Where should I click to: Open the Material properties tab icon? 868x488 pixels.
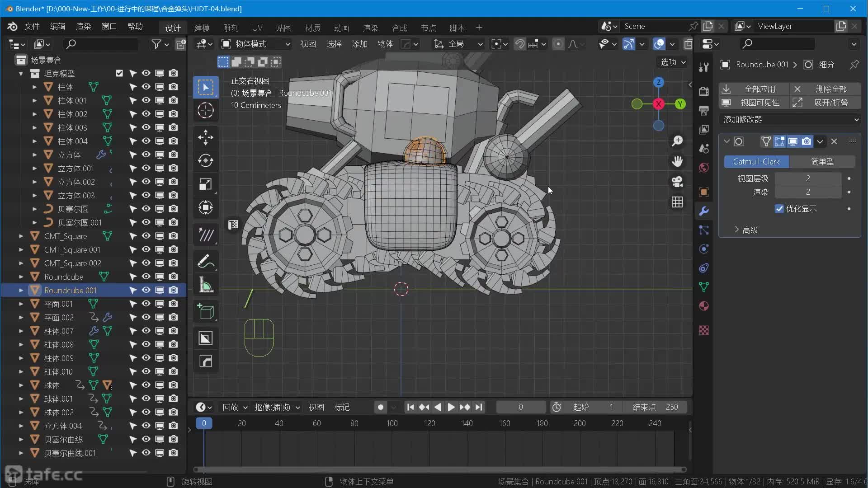coord(703,306)
